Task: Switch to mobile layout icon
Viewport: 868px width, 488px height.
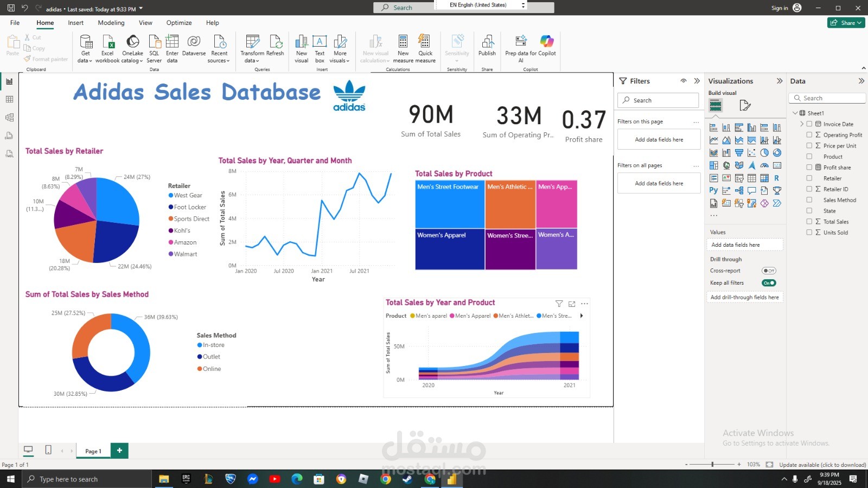Action: point(48,450)
